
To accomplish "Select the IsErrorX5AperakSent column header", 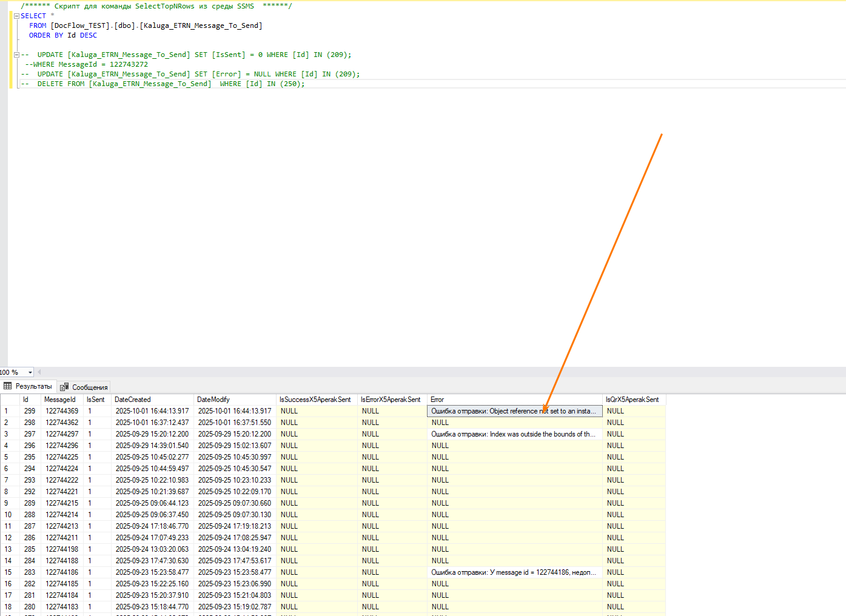I will [x=392, y=400].
